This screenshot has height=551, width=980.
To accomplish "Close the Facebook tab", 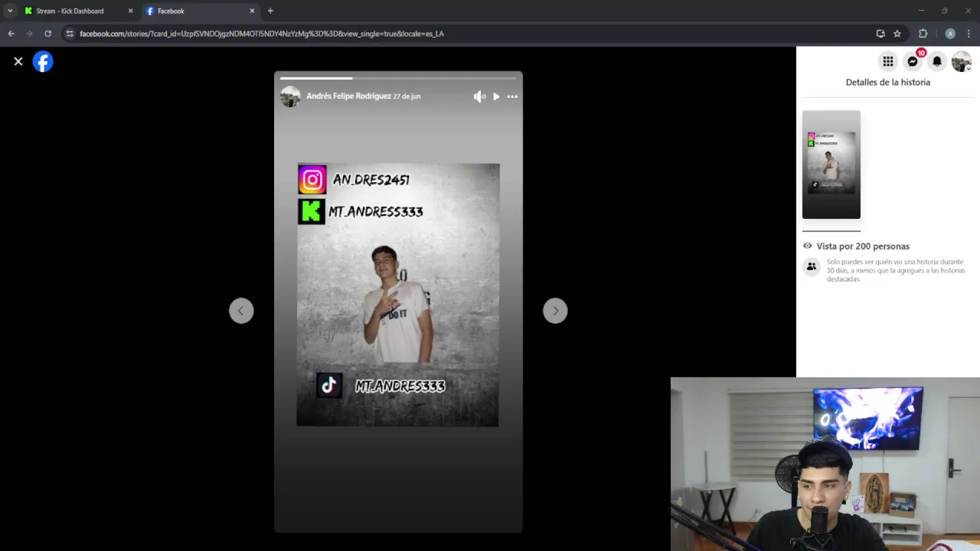I will click(252, 11).
